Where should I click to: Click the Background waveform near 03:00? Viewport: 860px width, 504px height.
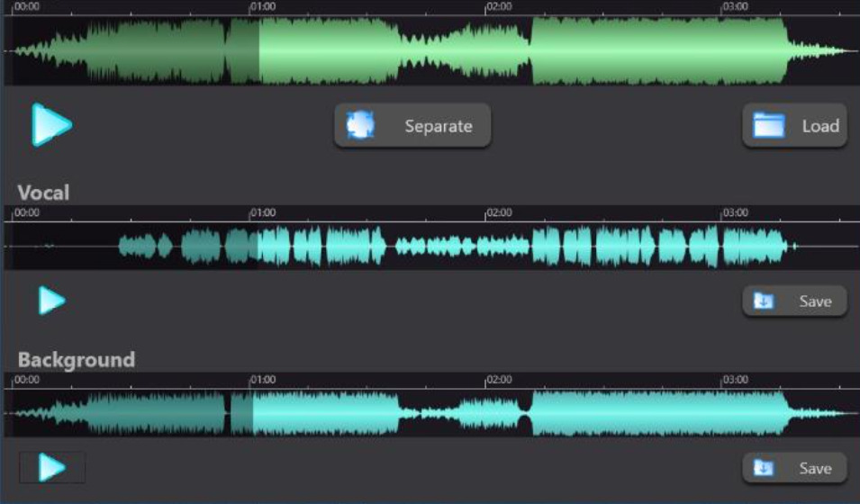click(x=722, y=413)
